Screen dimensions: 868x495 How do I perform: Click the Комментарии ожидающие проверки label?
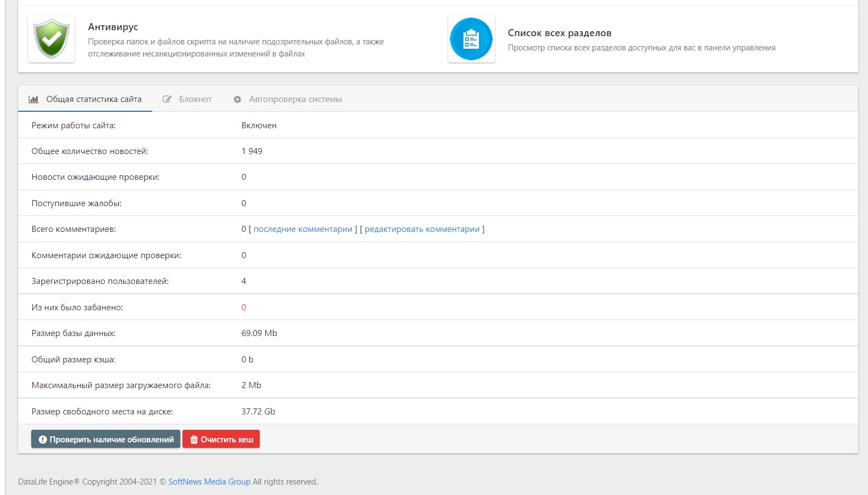(106, 255)
